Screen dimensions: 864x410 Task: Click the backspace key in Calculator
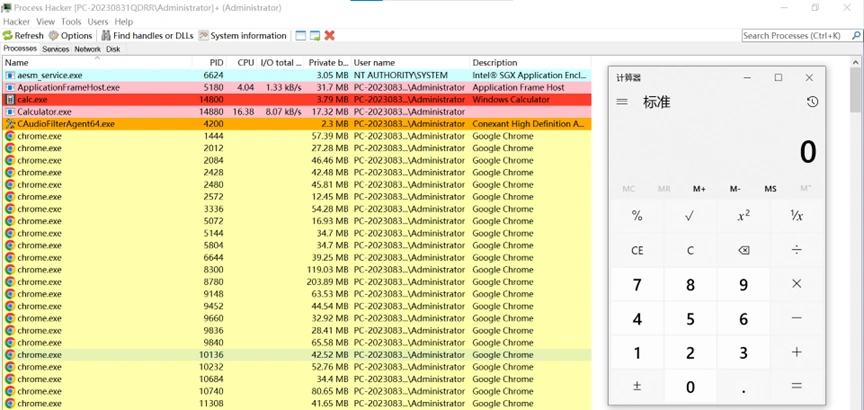tap(743, 250)
